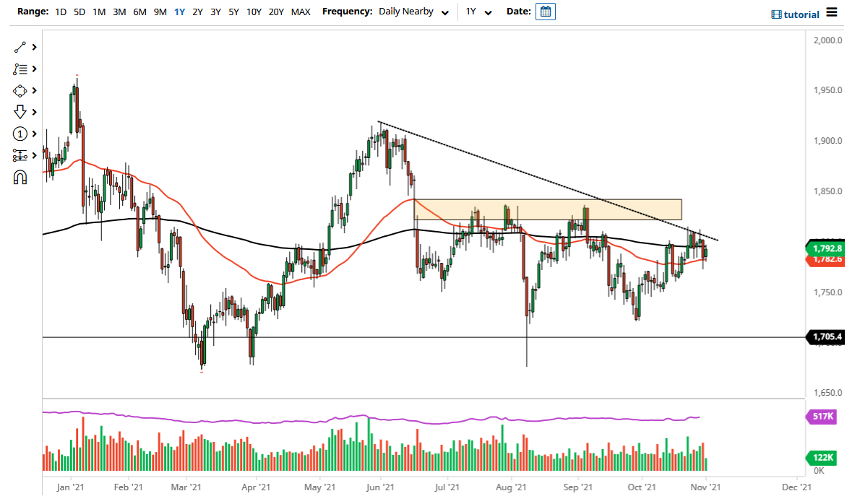Image resolution: width=847 pixels, height=504 pixels.
Task: Select the shaded orange resistance rectangle
Action: pos(548,209)
